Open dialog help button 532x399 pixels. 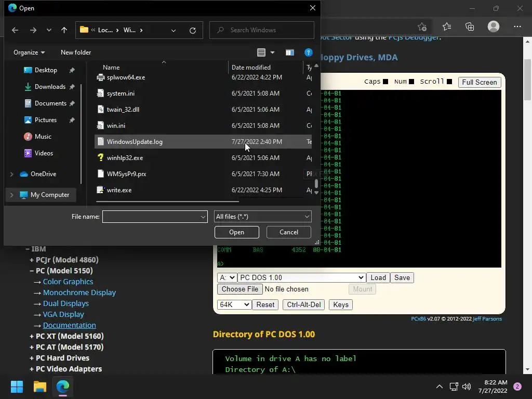click(x=308, y=52)
